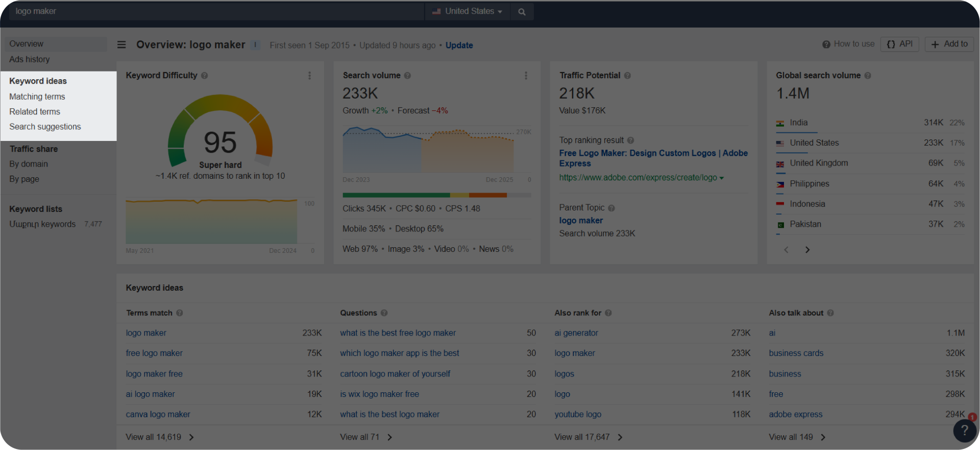Screen dimensions: 980x450
Task: Toggle the hamburger sidebar menu icon
Action: [x=121, y=45]
